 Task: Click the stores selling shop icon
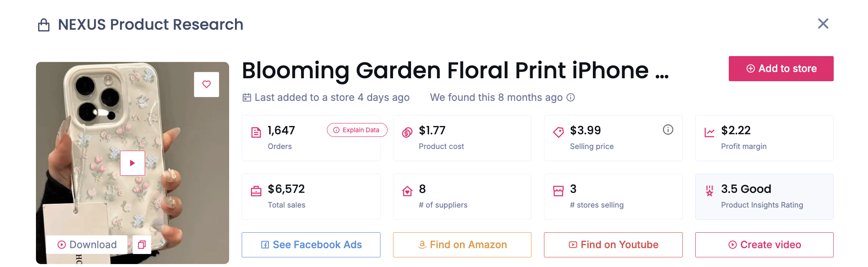click(558, 191)
